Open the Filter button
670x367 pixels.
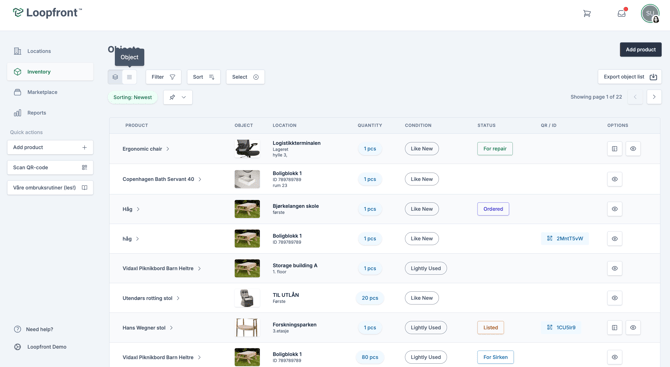pos(163,77)
